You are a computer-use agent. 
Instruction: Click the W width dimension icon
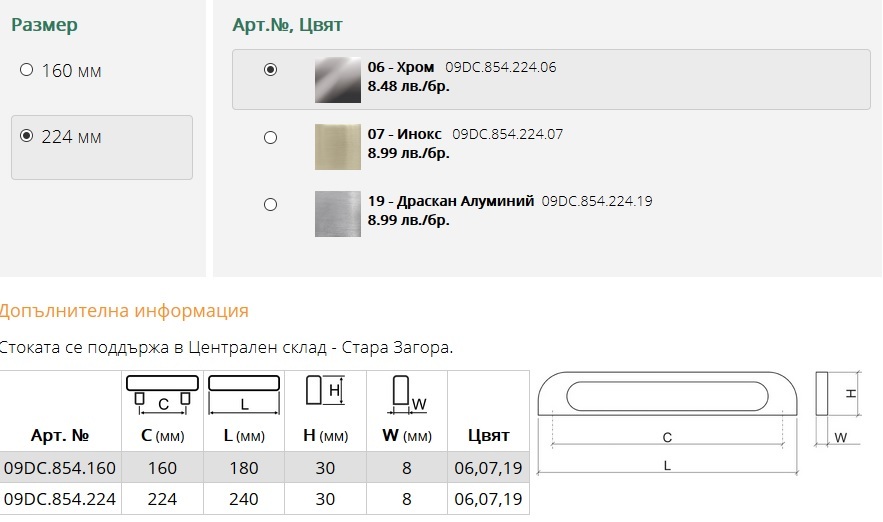pyautogui.click(x=409, y=395)
